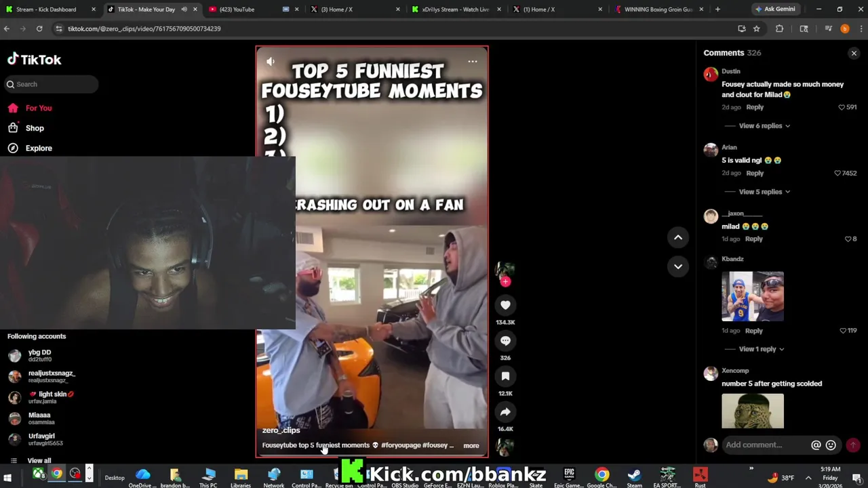Screen dimensions: 868x488
Task: Expand View 6 replies under Dustin's comment
Action: click(x=764, y=125)
